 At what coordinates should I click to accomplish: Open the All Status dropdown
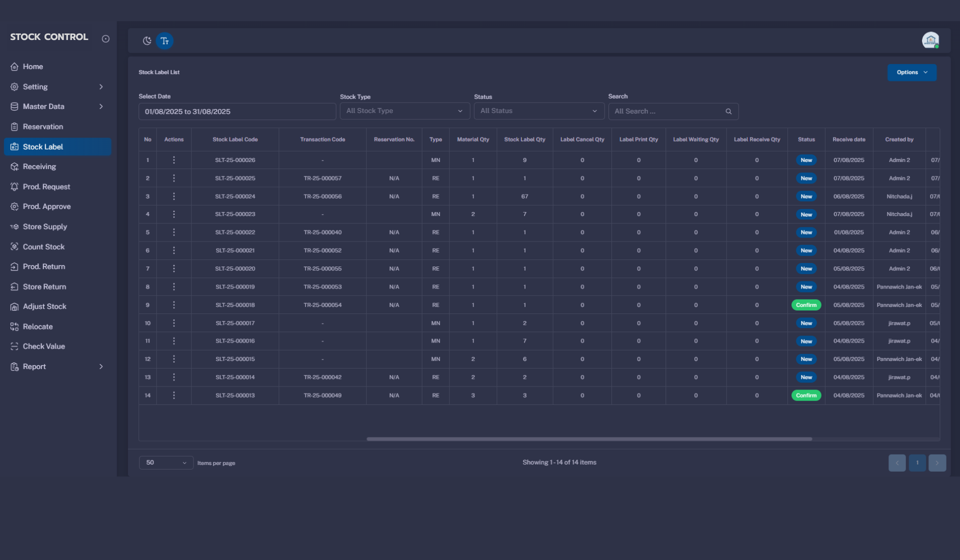[x=539, y=111]
